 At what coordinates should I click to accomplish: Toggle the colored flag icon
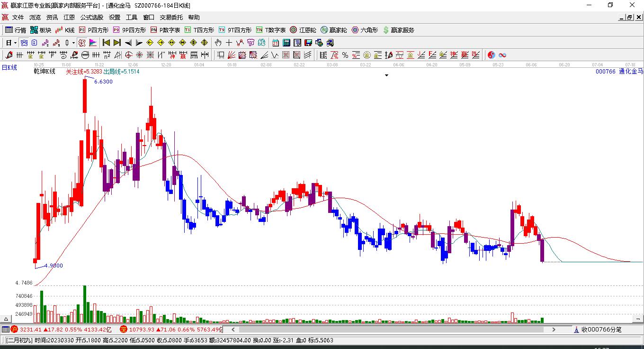pyautogui.click(x=93, y=43)
